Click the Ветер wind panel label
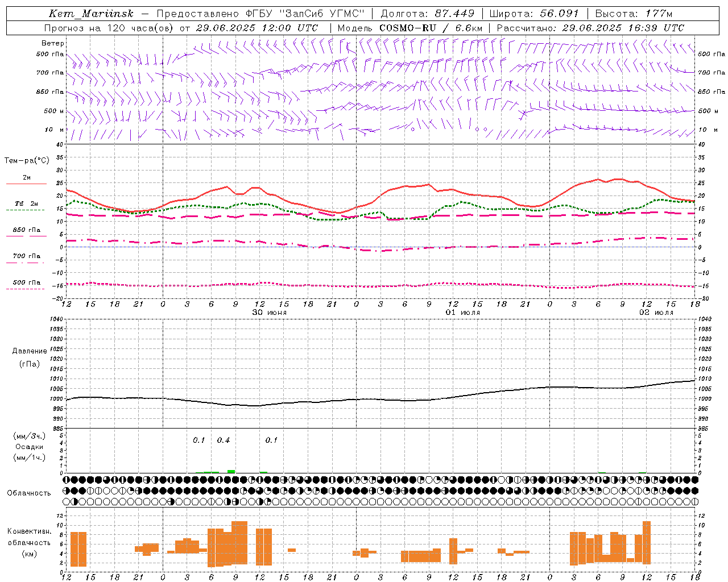Viewport: 728px width, 582px height. (53, 43)
